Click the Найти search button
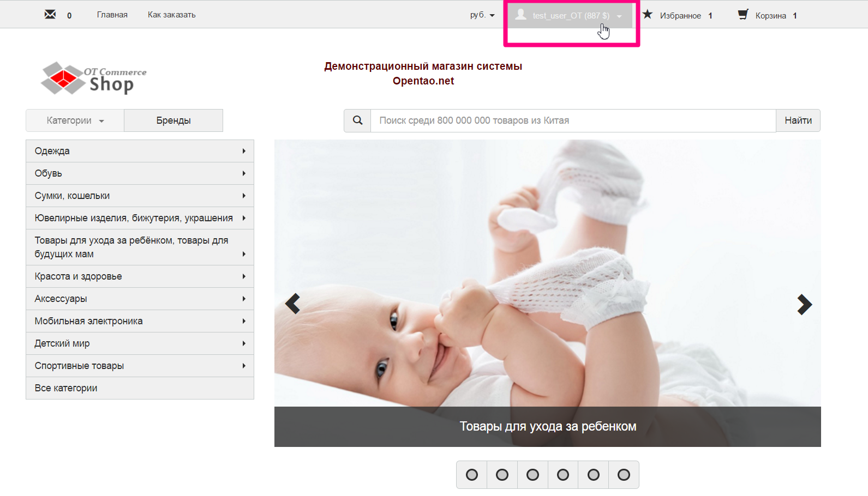This screenshot has height=496, width=868. pyautogui.click(x=798, y=120)
